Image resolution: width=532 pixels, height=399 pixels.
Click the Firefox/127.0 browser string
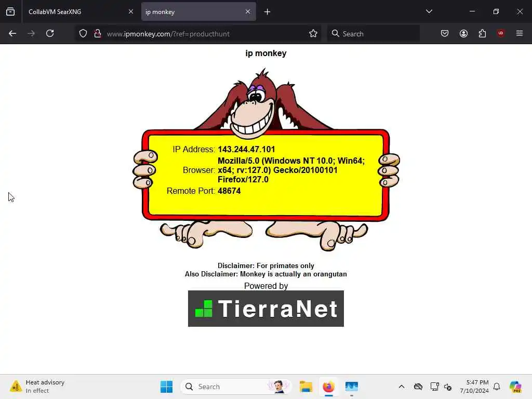pyautogui.click(x=243, y=179)
